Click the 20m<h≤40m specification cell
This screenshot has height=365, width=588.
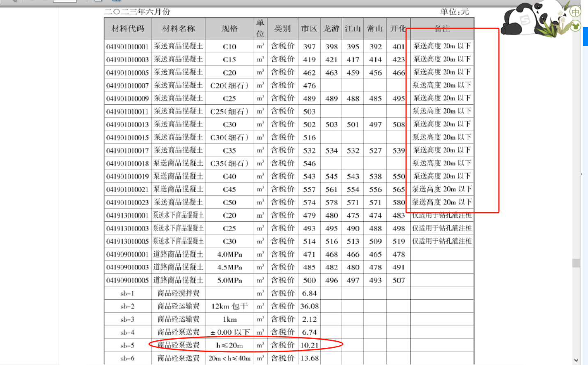click(x=230, y=358)
